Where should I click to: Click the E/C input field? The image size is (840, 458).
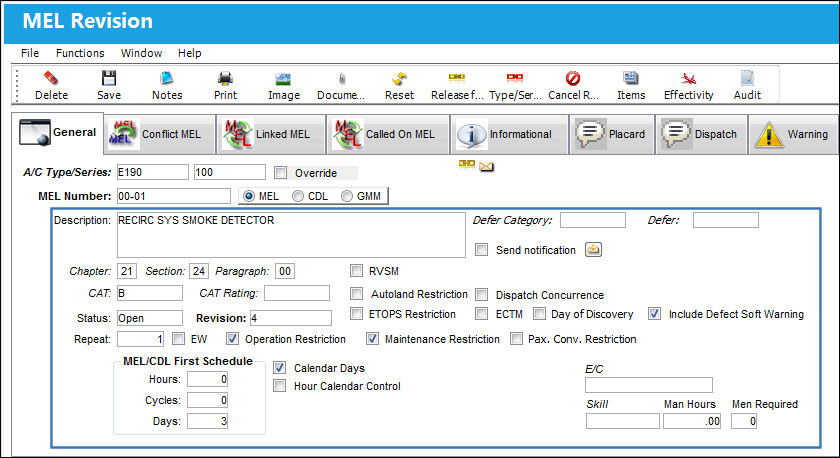click(649, 385)
